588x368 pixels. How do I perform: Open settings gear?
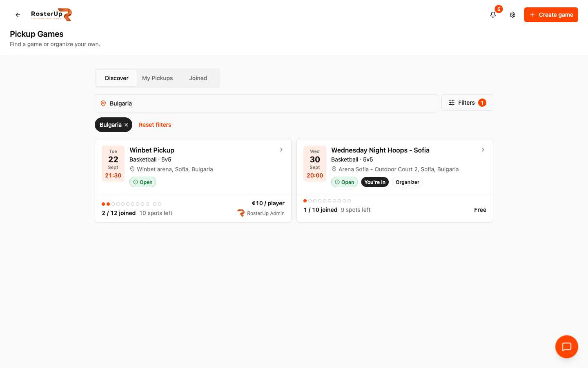tap(513, 15)
